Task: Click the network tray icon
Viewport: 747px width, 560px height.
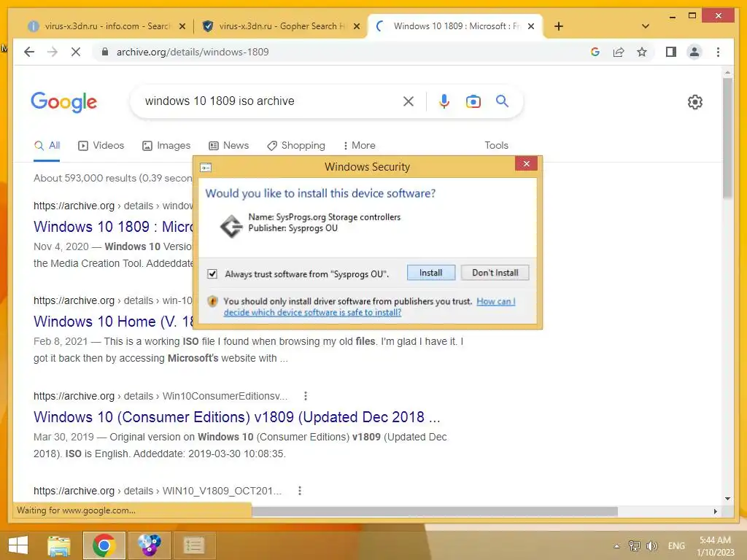Action: [x=634, y=545]
